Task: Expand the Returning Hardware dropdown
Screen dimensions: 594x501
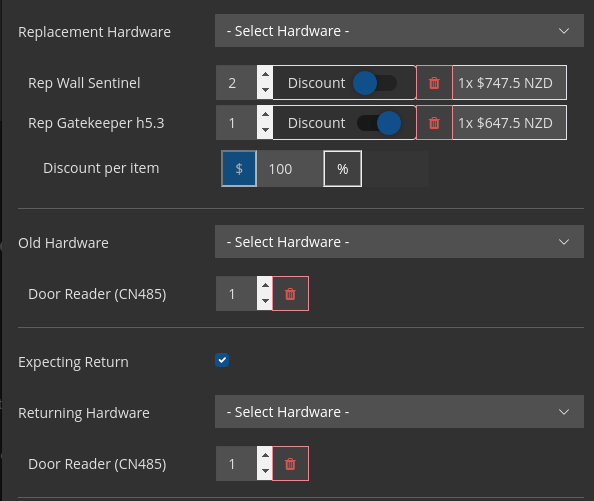Action: click(x=399, y=412)
